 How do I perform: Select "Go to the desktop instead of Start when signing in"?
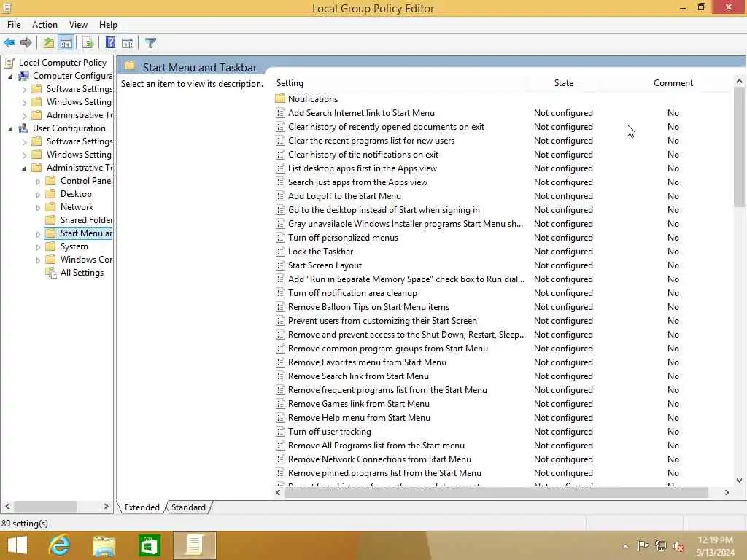point(384,210)
